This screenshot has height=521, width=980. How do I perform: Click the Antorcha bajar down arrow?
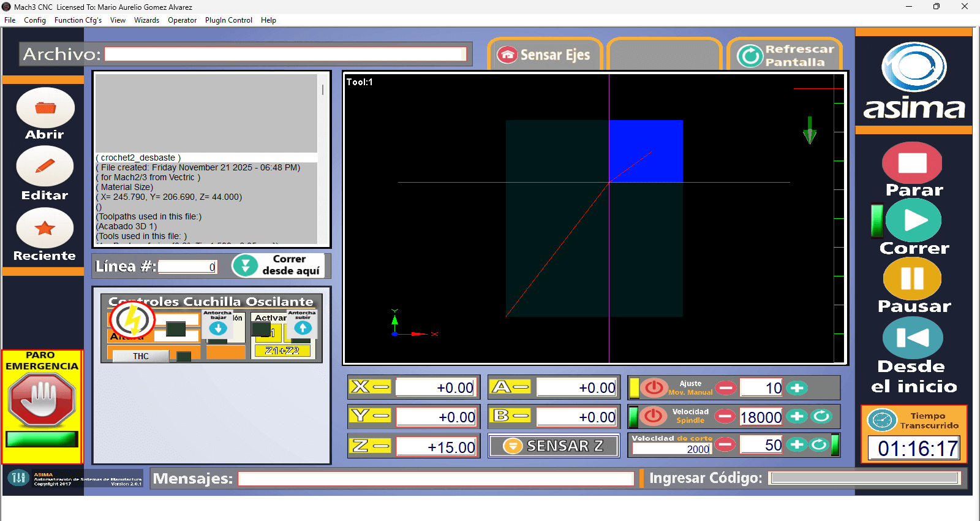(x=218, y=329)
